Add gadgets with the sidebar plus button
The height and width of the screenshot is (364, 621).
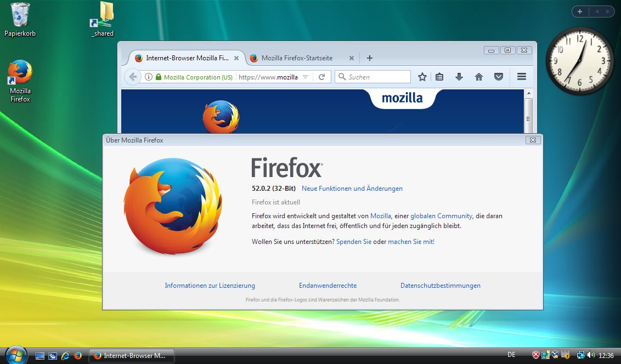(x=580, y=12)
